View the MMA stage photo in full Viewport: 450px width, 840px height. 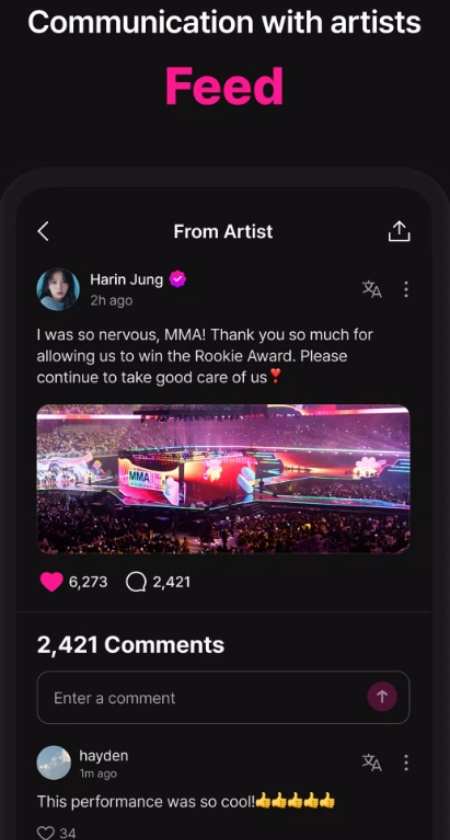tap(223, 479)
